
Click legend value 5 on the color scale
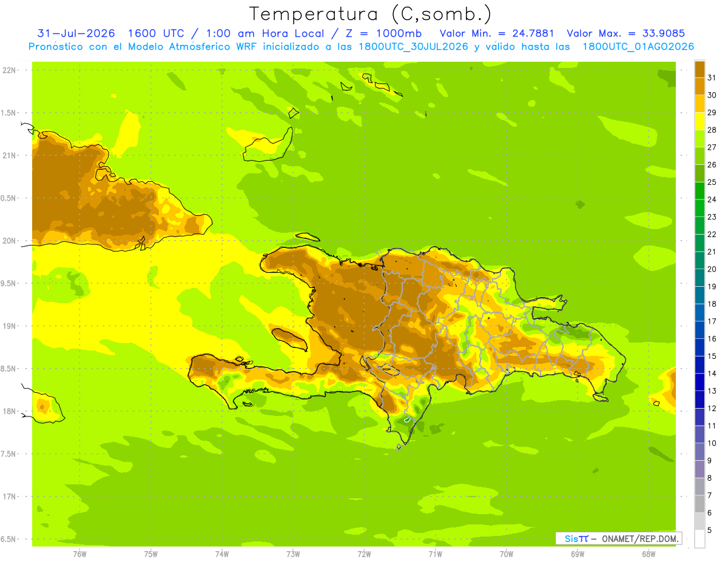click(x=710, y=530)
